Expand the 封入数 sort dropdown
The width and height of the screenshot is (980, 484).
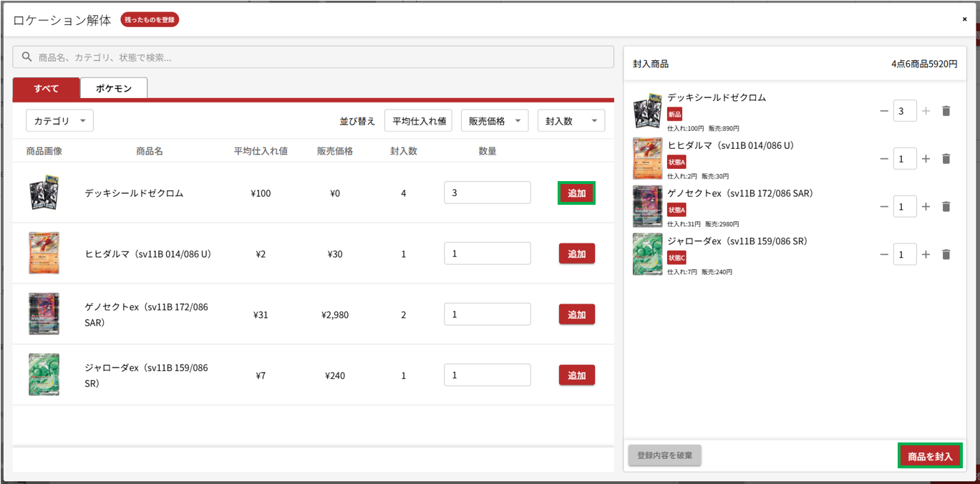(x=571, y=121)
